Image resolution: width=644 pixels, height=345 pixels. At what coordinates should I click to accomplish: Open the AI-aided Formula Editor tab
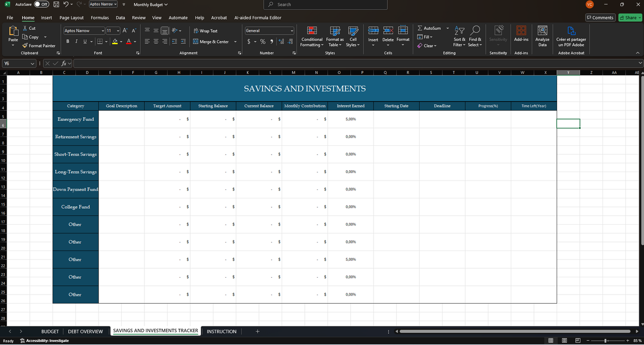click(x=258, y=18)
